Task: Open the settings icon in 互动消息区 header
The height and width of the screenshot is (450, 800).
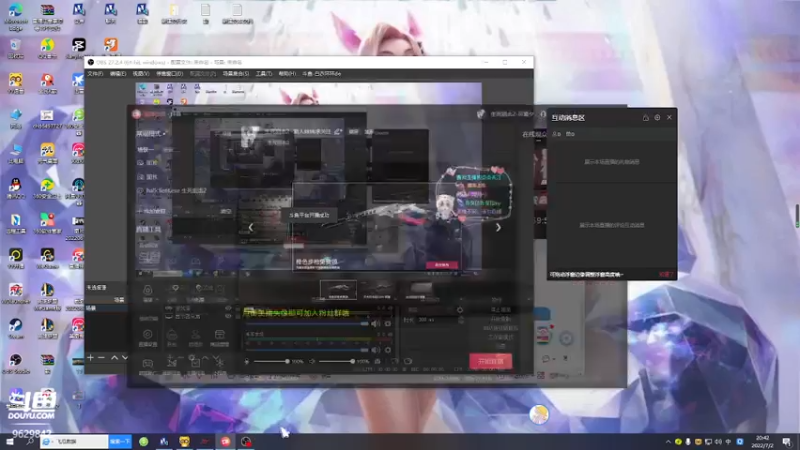Action: [657, 118]
